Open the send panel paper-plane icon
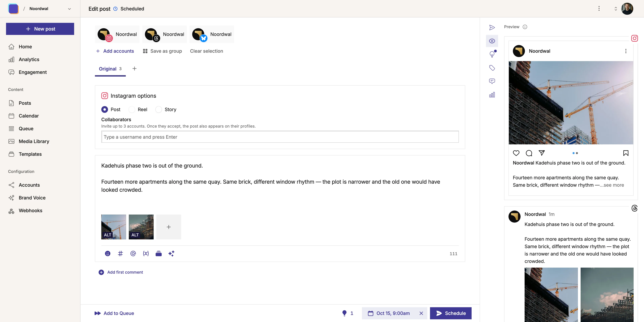 point(492,28)
